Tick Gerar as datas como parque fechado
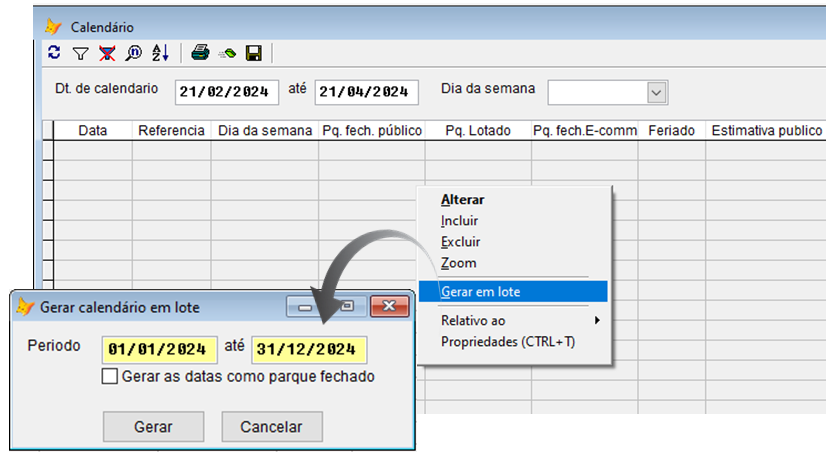The height and width of the screenshot is (457, 832). point(110,376)
